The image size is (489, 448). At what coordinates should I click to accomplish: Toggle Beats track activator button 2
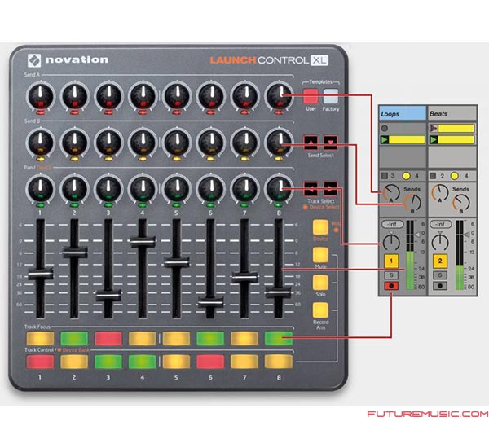tap(440, 261)
